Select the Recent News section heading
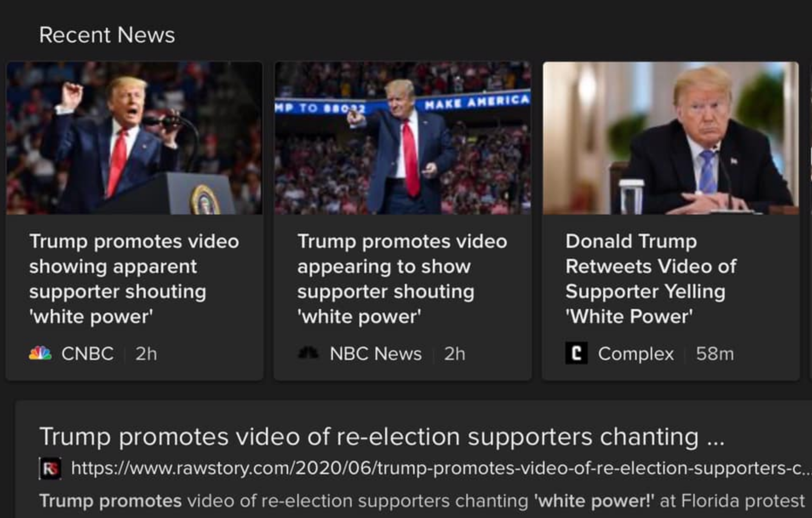 (x=107, y=34)
